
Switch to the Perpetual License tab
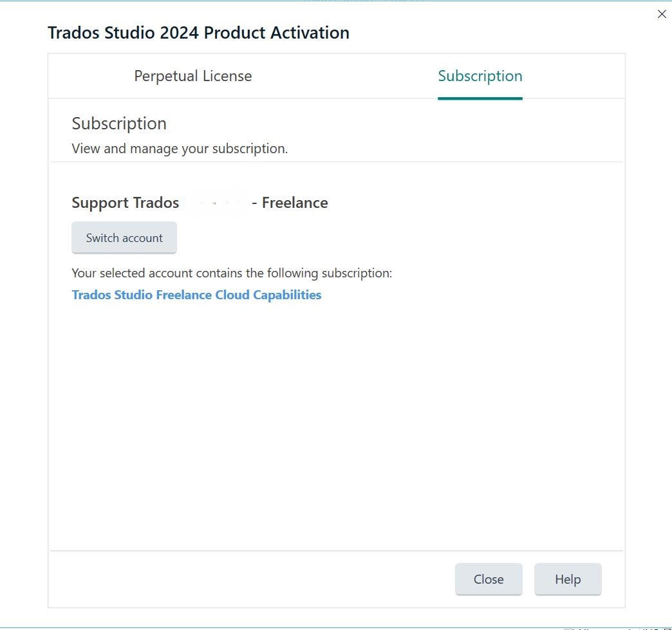[192, 76]
